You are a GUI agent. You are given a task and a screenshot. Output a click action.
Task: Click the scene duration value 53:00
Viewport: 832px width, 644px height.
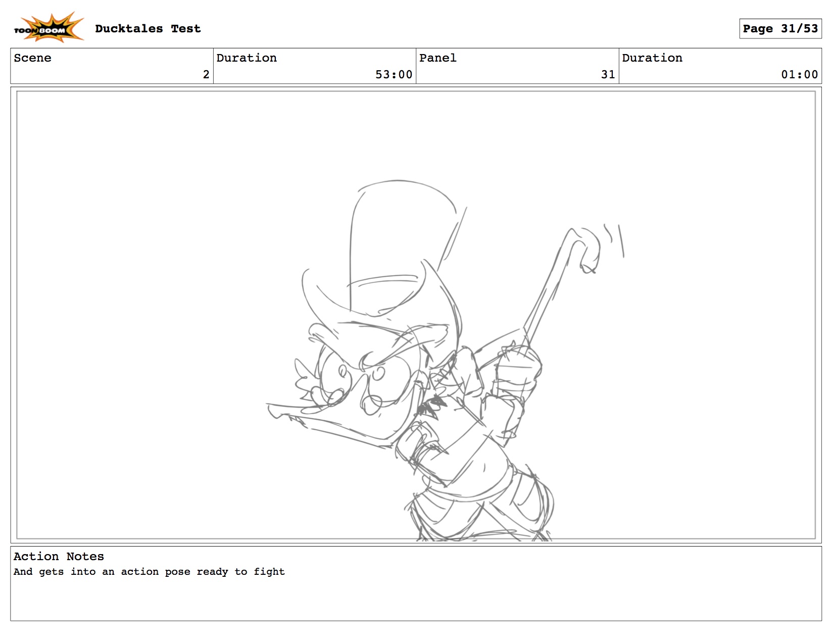point(394,75)
